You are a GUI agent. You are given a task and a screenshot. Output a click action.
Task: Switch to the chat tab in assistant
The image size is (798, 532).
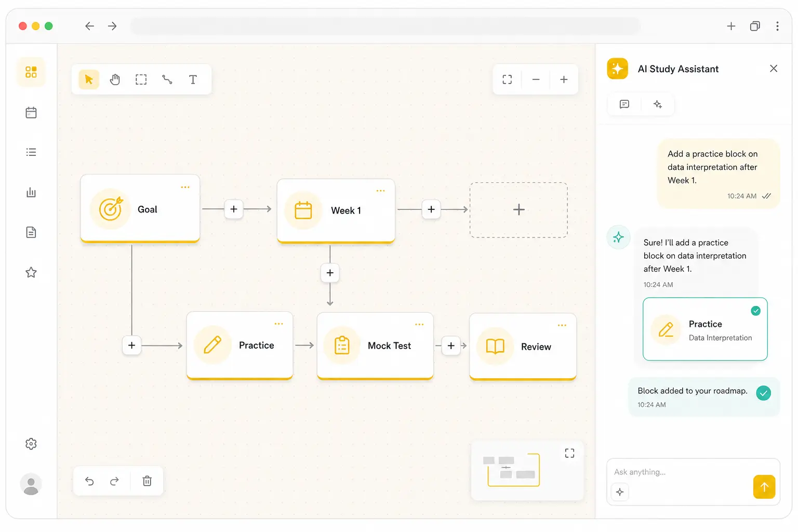pos(624,104)
